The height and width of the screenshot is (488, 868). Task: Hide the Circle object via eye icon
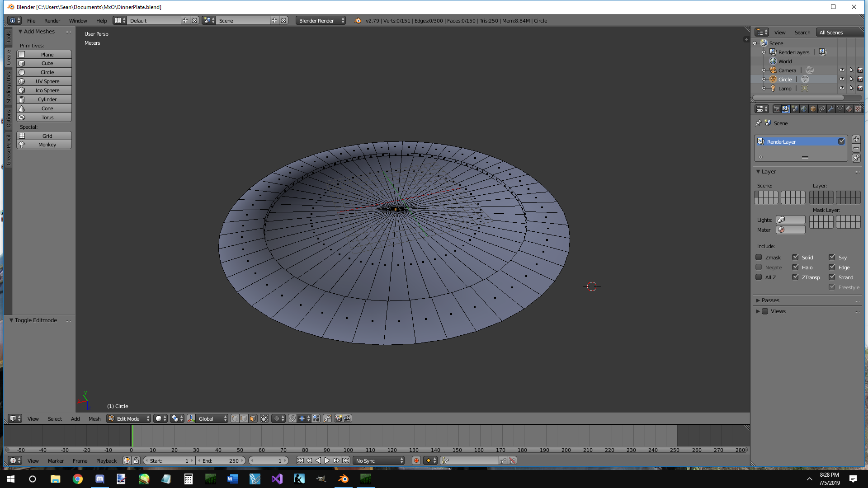[842, 79]
